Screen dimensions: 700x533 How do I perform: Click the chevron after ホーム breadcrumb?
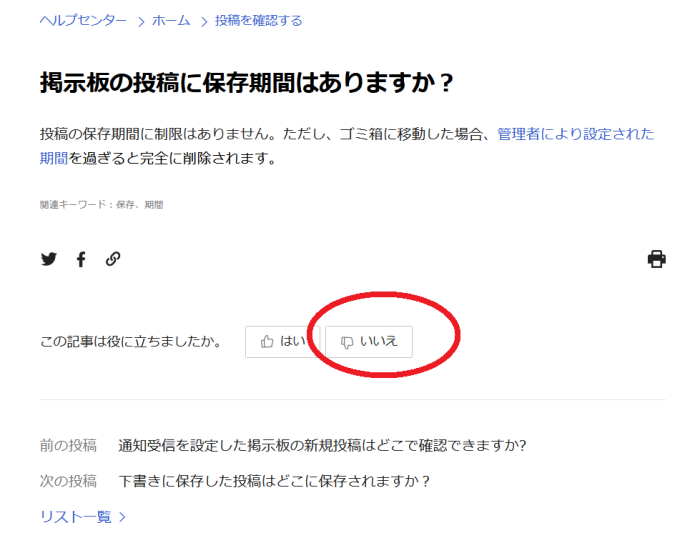tap(203, 21)
